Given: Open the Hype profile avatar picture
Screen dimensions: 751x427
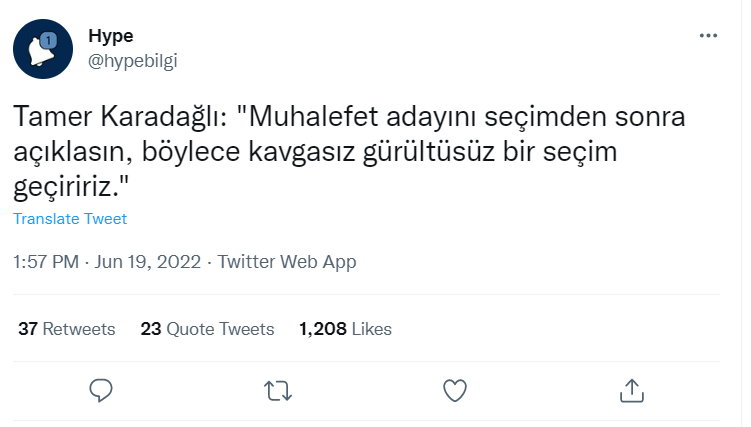Looking at the screenshot, I should (x=42, y=49).
